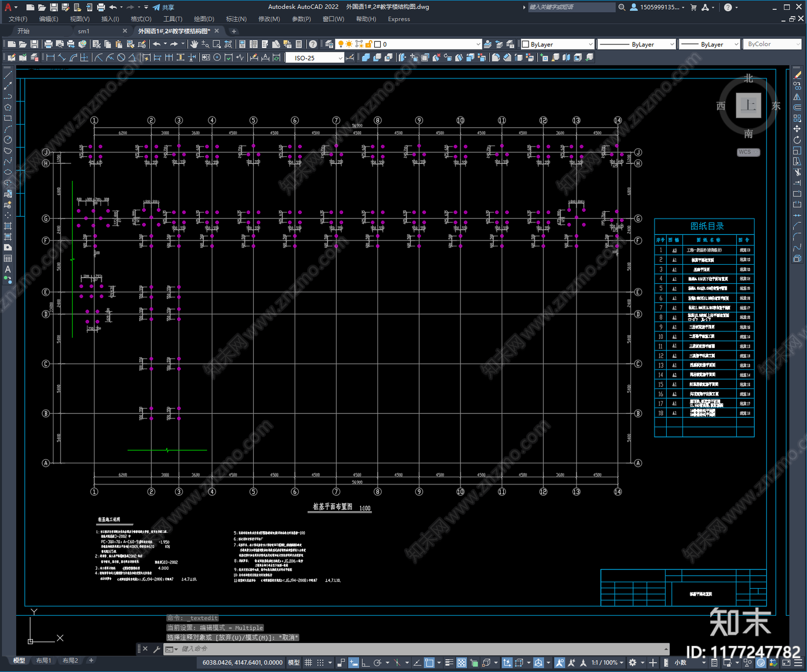Click the keyword search box in title bar

pyautogui.click(x=571, y=7)
